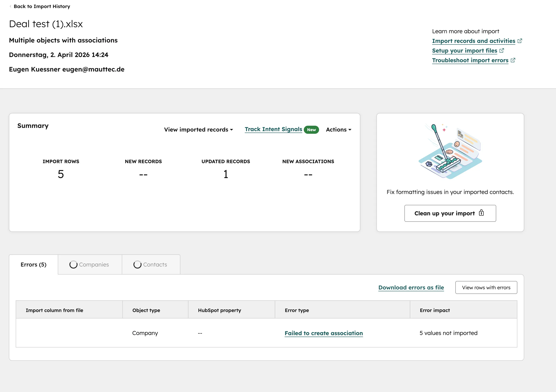Open the Contacts tab
556x392 pixels.
point(155,264)
